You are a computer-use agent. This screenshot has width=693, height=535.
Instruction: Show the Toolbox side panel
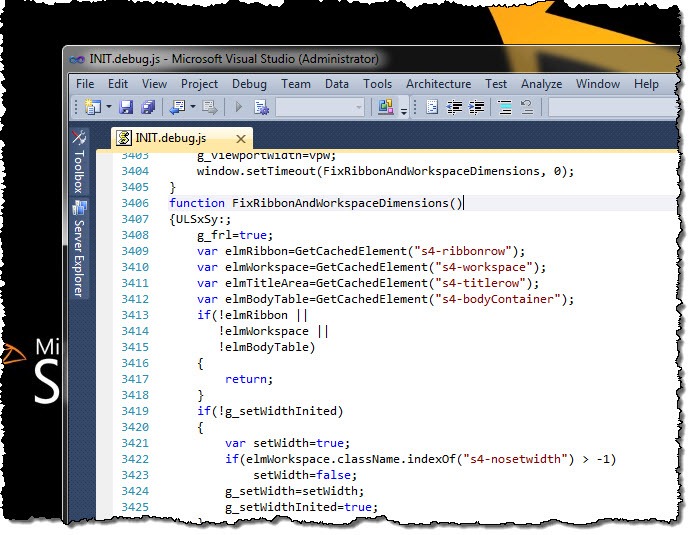tap(79, 162)
